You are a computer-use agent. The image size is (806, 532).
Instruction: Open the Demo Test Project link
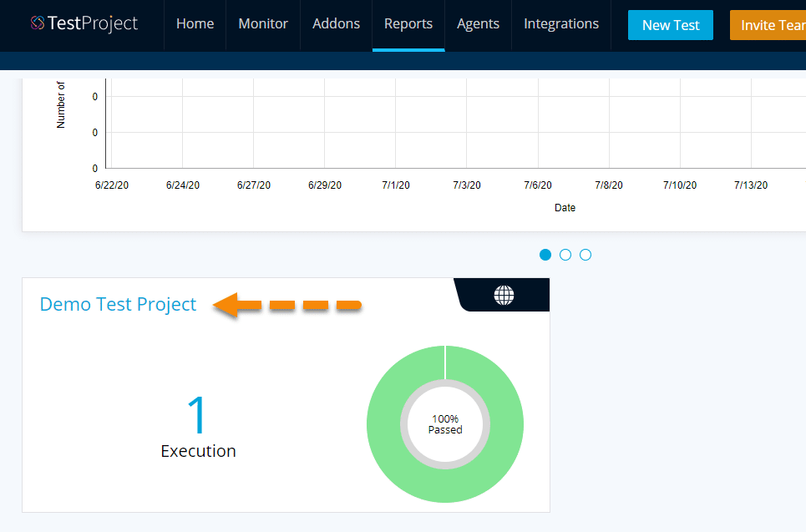118,304
